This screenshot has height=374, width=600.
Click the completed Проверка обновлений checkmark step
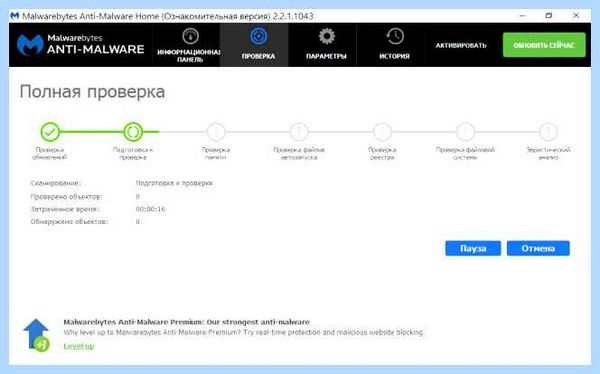click(50, 132)
